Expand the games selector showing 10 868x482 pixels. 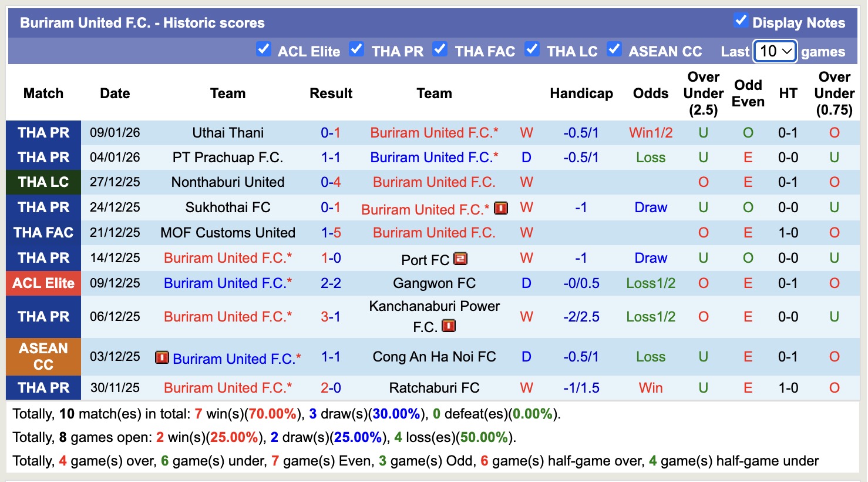(774, 51)
